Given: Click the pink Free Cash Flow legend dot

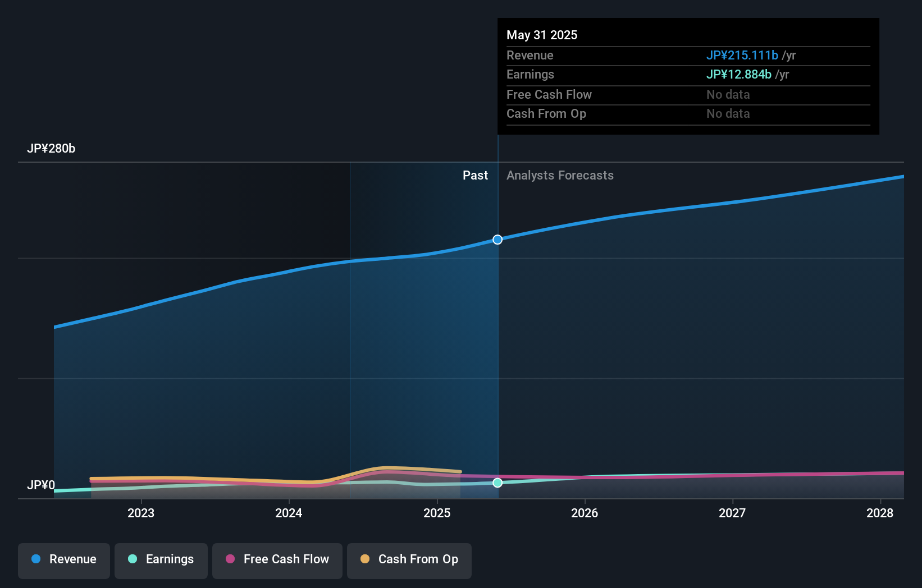Looking at the screenshot, I should (x=230, y=559).
